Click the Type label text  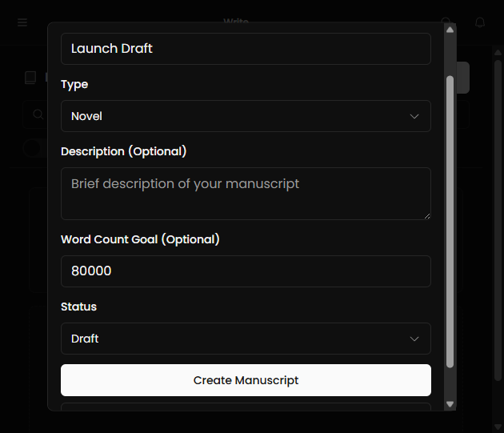(x=74, y=84)
